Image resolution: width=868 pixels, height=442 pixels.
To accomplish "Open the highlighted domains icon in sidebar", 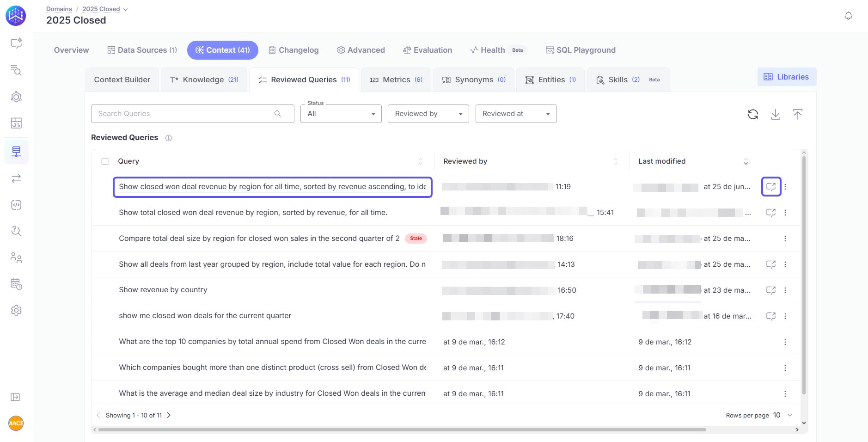I will (16, 152).
